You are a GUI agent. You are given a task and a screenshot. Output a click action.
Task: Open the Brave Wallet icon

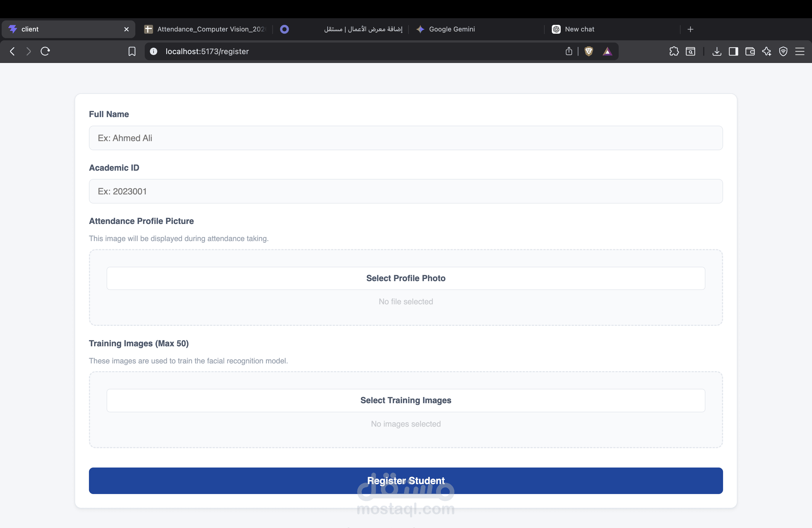[750, 51]
